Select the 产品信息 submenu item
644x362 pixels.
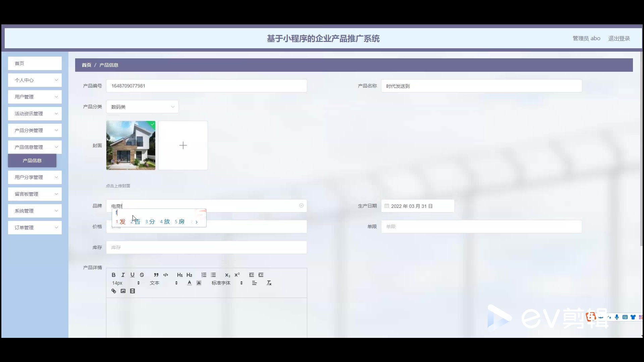(32, 161)
